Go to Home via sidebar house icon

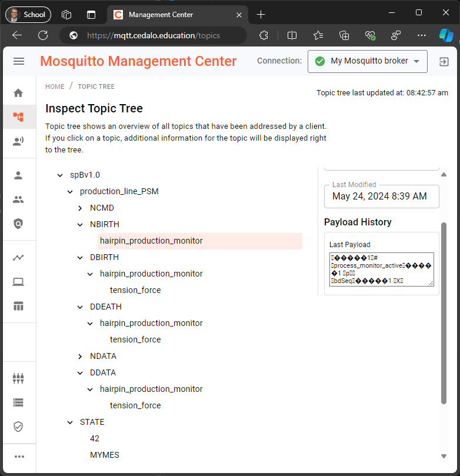point(18,93)
